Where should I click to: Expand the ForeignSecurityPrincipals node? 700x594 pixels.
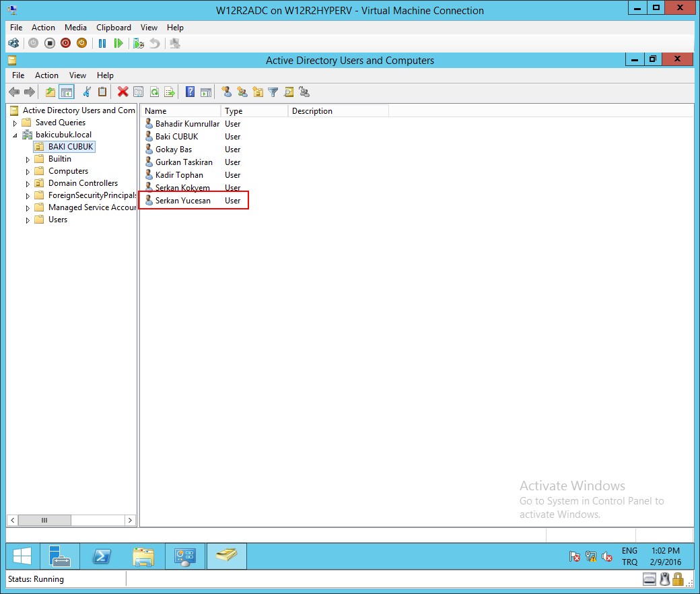pyautogui.click(x=28, y=195)
